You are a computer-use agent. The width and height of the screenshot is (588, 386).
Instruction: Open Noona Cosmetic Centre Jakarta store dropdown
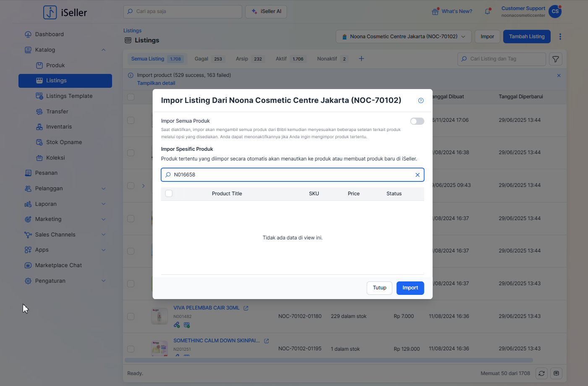point(404,37)
